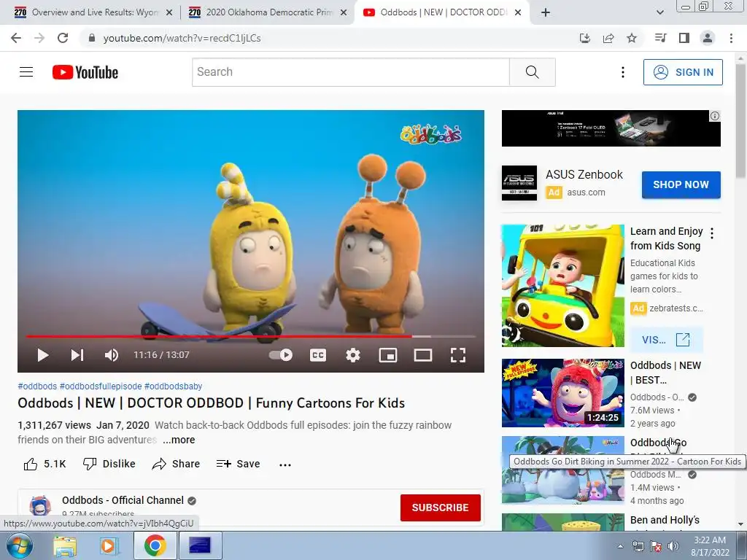Open Oddbods Go Dirt Biking thumbnail
The width and height of the screenshot is (747, 560).
pos(562,470)
